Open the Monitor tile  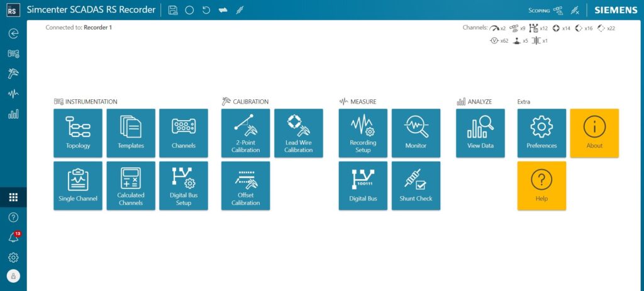(x=416, y=133)
